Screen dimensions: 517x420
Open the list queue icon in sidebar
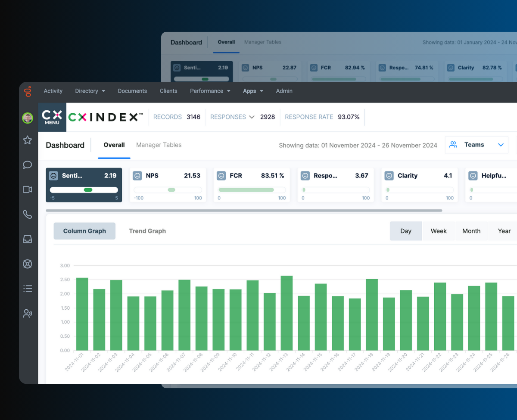point(28,289)
